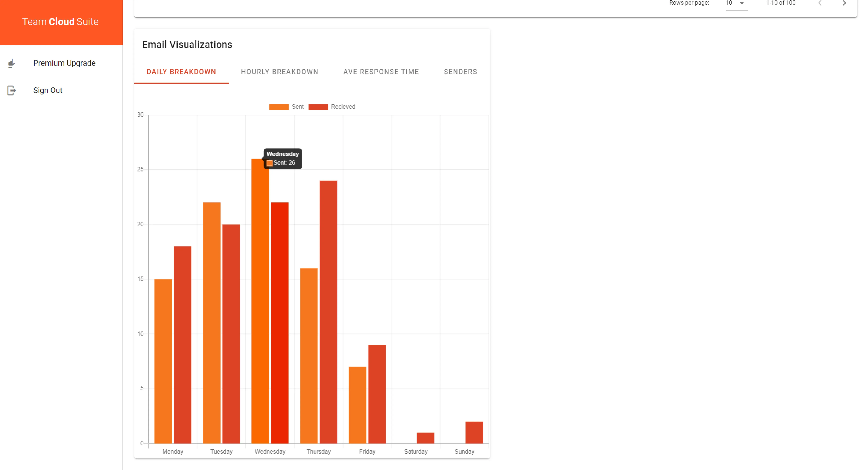Click the 'Rows per page:' label
The width and height of the screenshot is (868, 470).
tap(689, 3)
